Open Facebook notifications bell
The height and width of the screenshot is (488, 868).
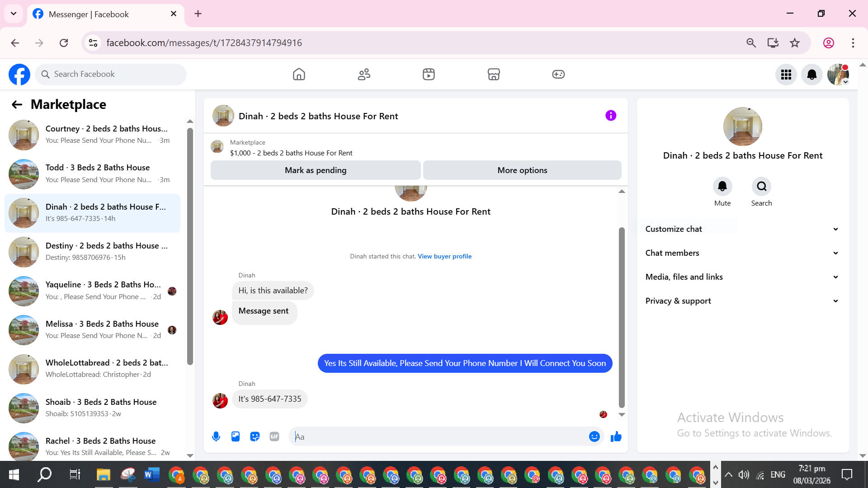[811, 75]
